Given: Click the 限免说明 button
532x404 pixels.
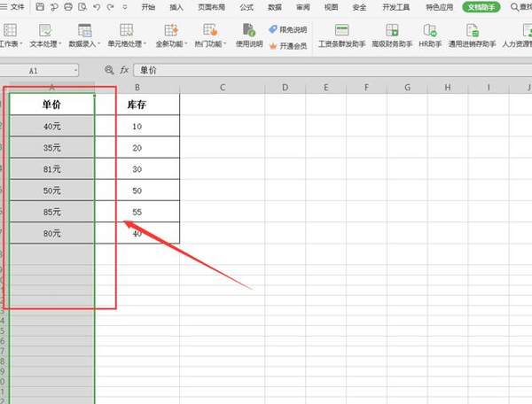Looking at the screenshot, I should 288,29.
